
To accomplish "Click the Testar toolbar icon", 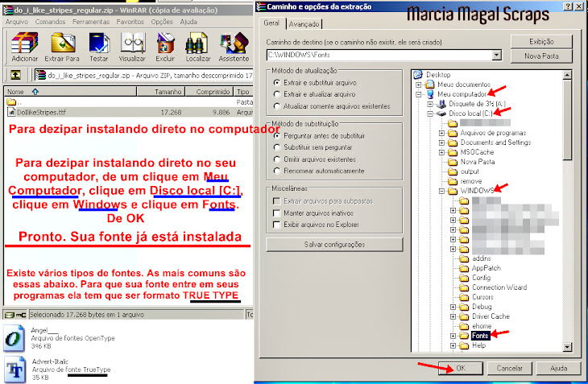I will tap(99, 43).
